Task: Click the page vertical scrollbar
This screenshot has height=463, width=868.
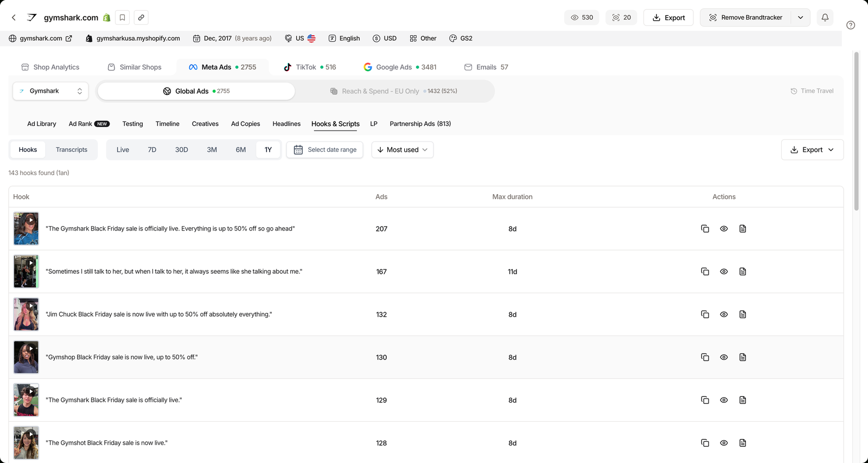Action: point(857,130)
